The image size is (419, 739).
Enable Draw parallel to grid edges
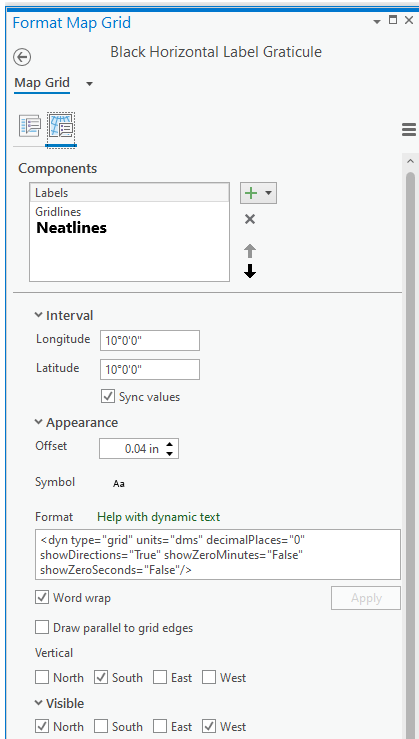click(42, 628)
